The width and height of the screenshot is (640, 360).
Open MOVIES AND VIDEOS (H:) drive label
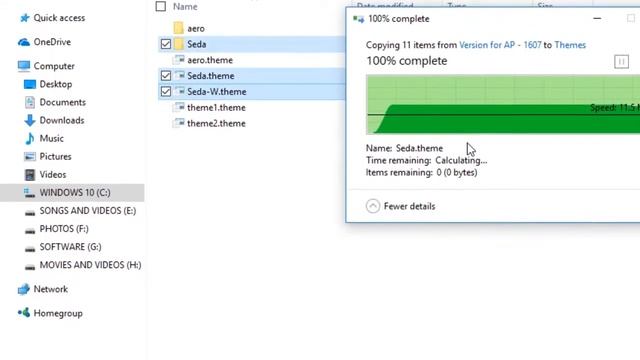90,265
